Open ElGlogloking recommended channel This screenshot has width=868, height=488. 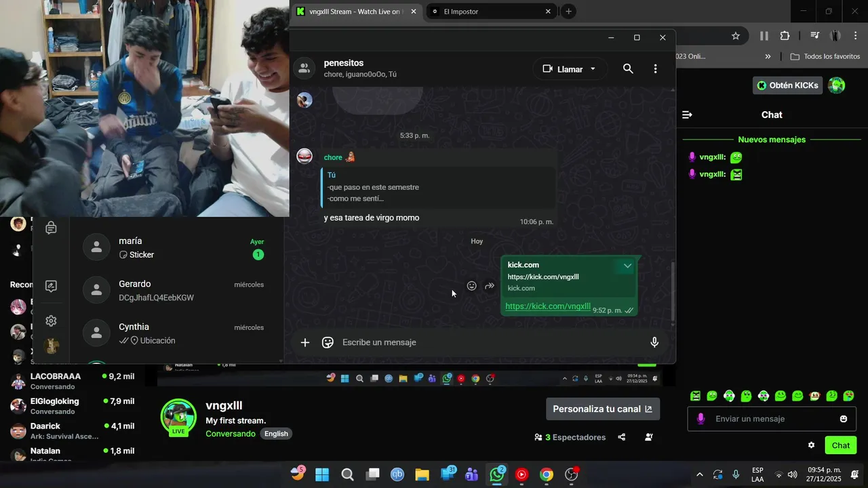click(72, 406)
